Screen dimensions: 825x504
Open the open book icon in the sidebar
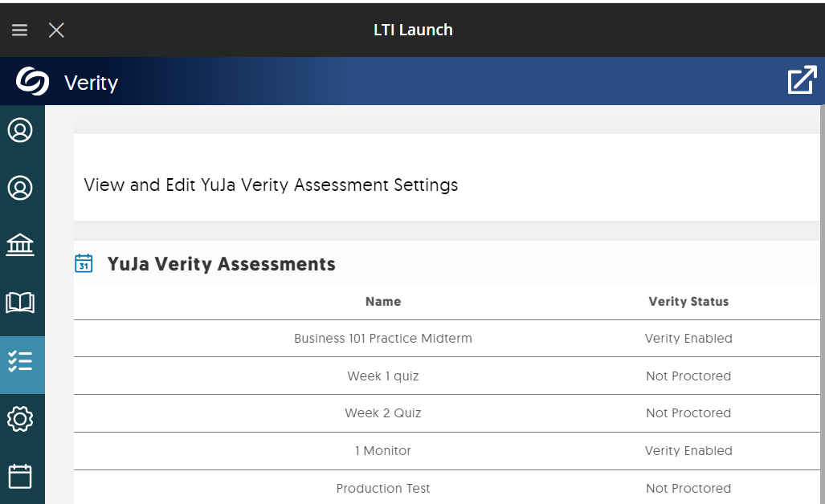tap(20, 303)
